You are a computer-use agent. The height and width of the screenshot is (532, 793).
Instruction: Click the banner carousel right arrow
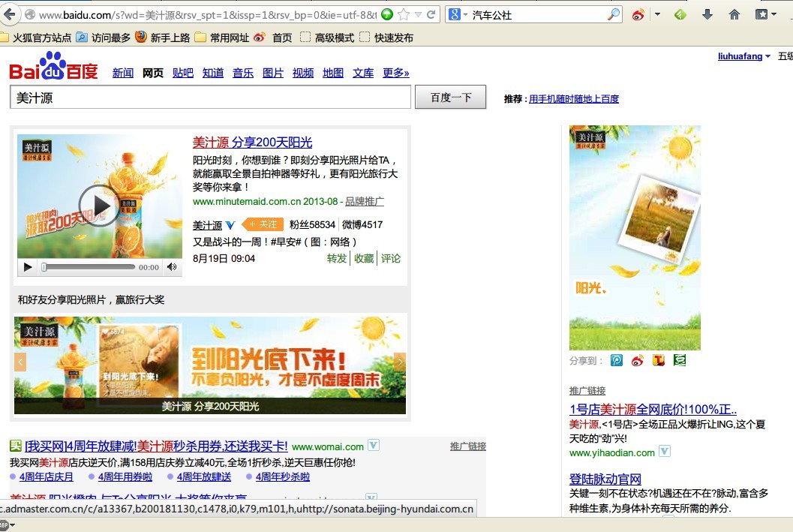click(x=400, y=362)
